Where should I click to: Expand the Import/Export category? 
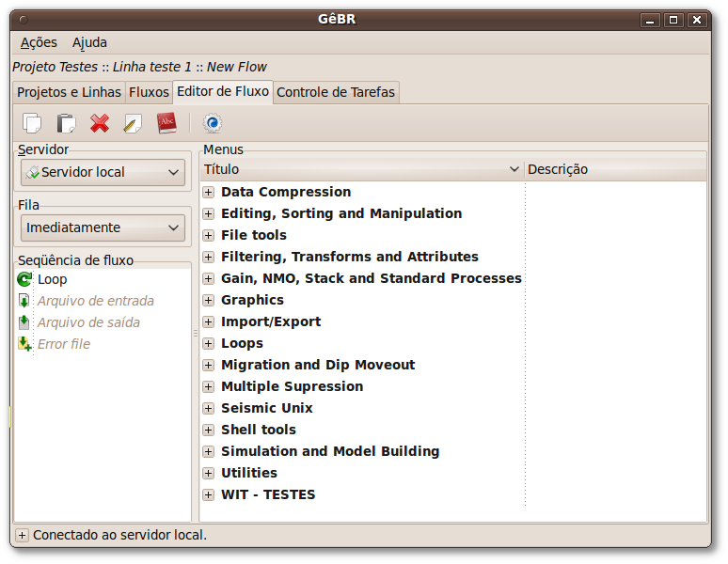(x=209, y=321)
